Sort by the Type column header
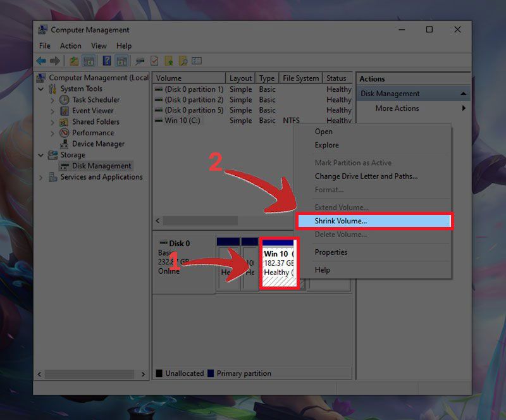 pos(267,78)
